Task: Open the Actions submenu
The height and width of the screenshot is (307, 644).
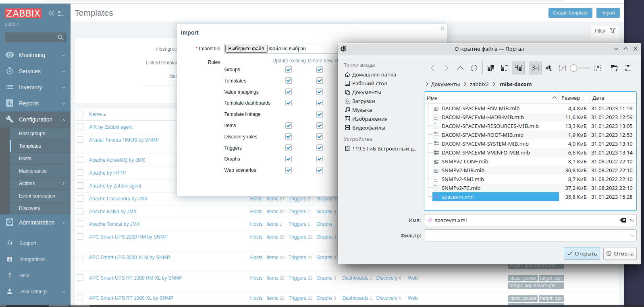Action: coord(40,183)
